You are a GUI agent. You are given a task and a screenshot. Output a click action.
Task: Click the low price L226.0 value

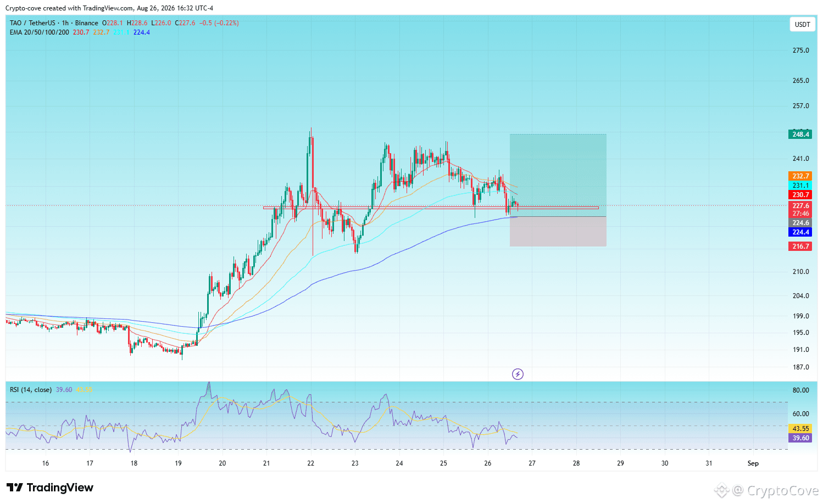[x=162, y=23]
